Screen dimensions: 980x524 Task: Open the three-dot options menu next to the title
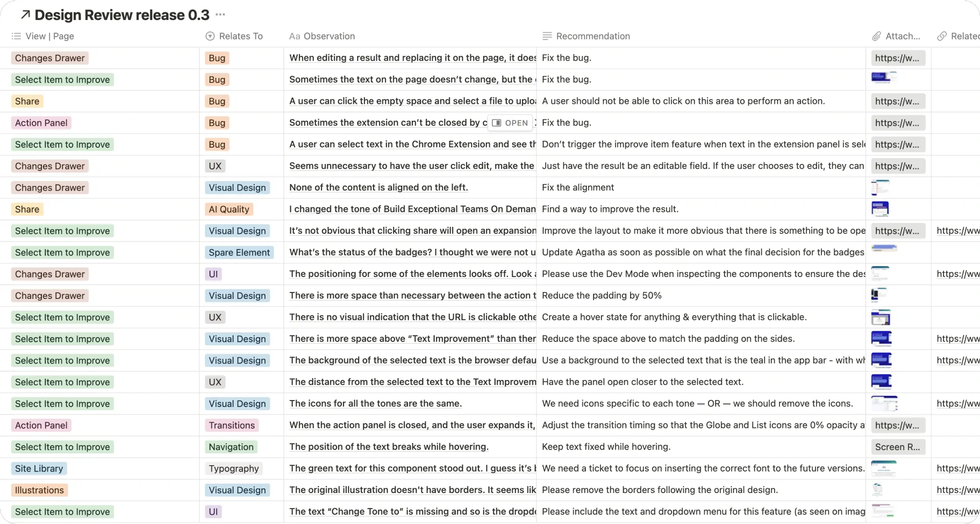(x=221, y=15)
